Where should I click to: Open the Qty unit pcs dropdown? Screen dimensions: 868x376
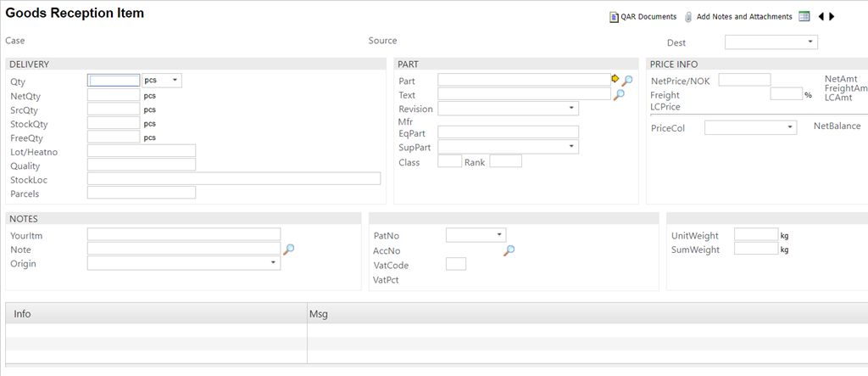pyautogui.click(x=175, y=81)
